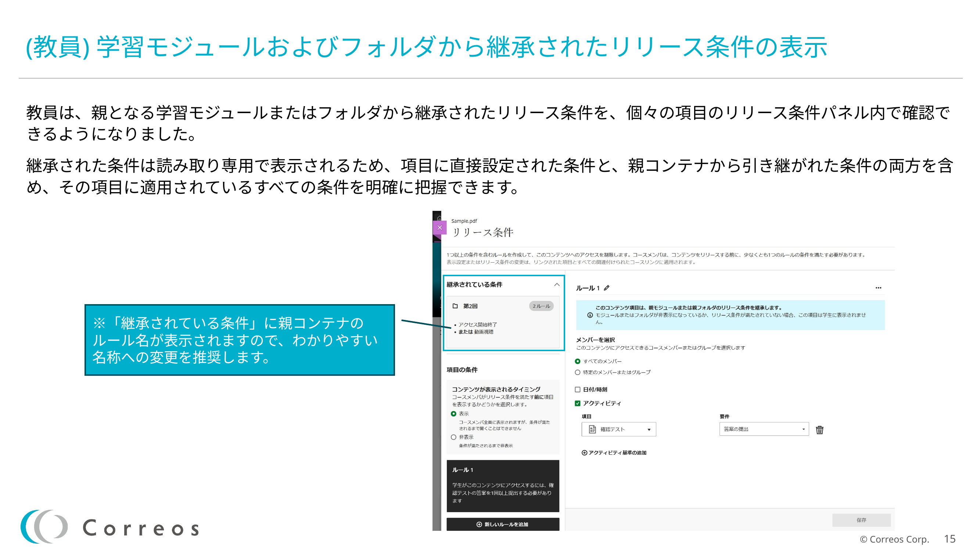Click the Correos logo
This screenshot has width=980, height=551.
click(110, 527)
